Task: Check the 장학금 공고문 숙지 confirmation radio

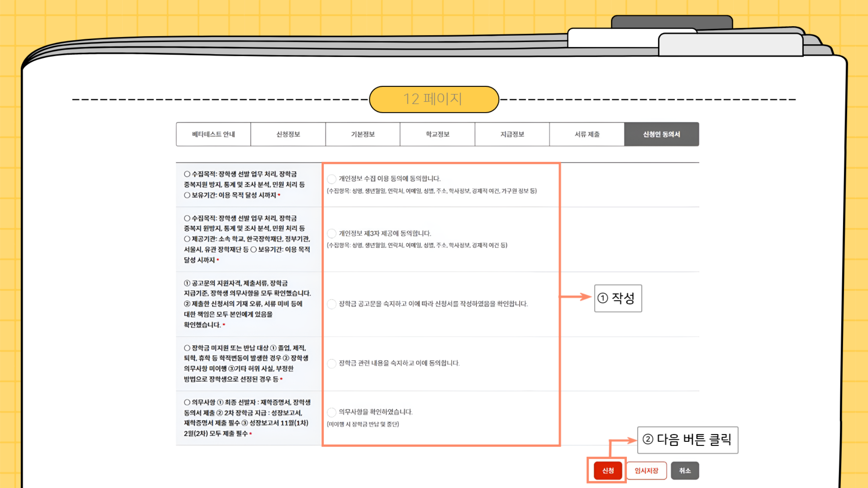Action: coord(332,304)
